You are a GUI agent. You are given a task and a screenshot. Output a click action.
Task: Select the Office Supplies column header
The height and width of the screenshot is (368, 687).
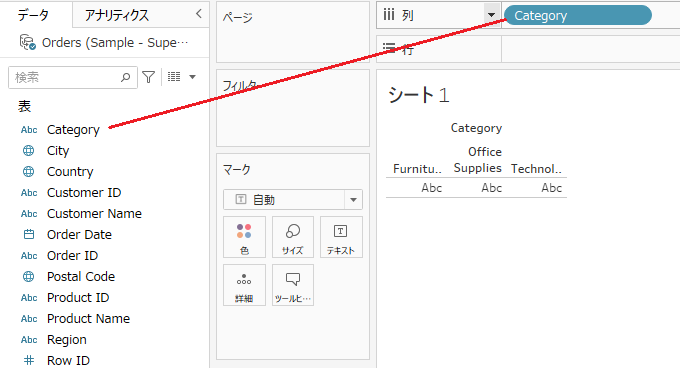point(478,160)
